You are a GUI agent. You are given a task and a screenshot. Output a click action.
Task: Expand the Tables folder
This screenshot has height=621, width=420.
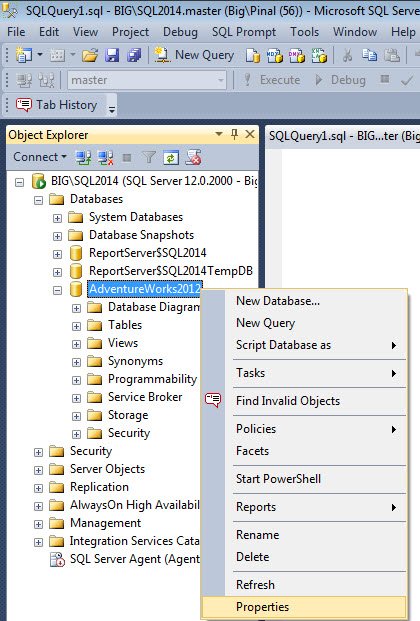point(76,326)
